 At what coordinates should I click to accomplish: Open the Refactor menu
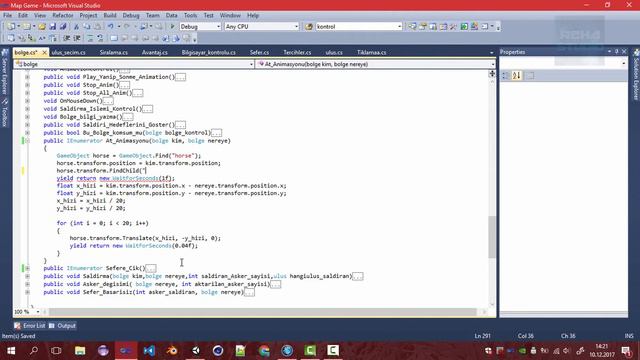point(62,16)
